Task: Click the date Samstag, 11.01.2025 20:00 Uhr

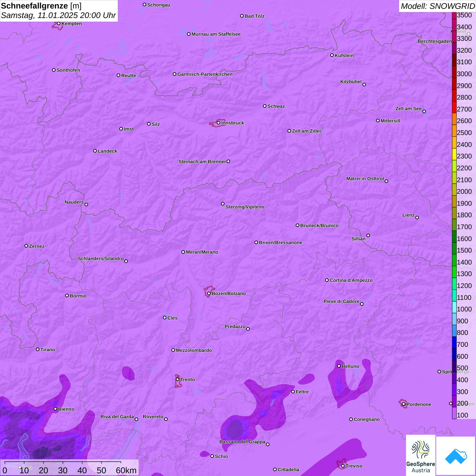Action: tap(58, 15)
